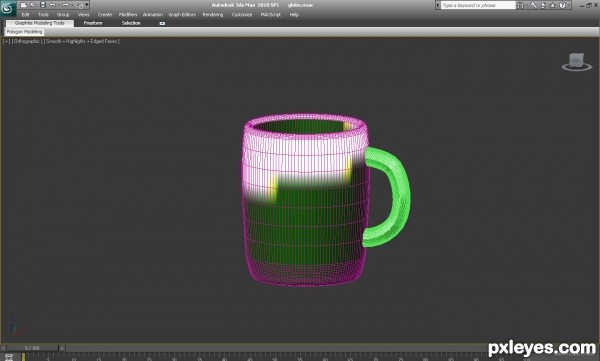This screenshot has height=361, width=600.
Task: Click the Help question mark icon
Action: coord(562,5)
